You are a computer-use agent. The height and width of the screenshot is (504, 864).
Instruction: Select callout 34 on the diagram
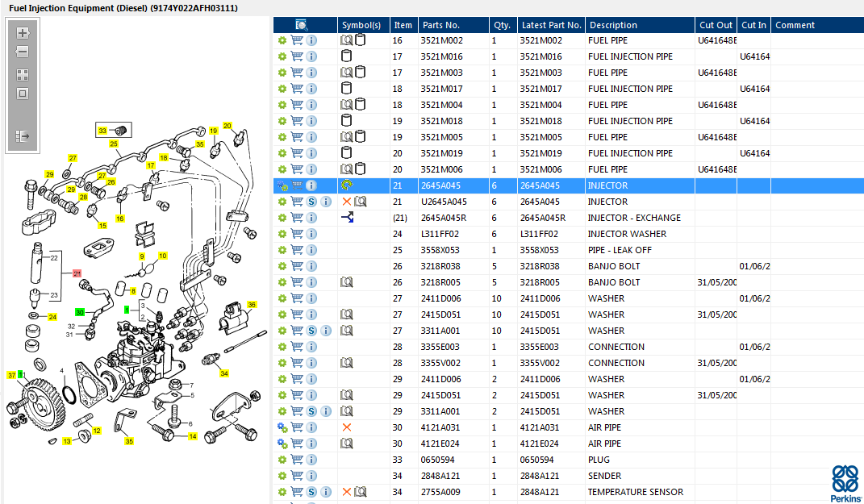pos(224,373)
